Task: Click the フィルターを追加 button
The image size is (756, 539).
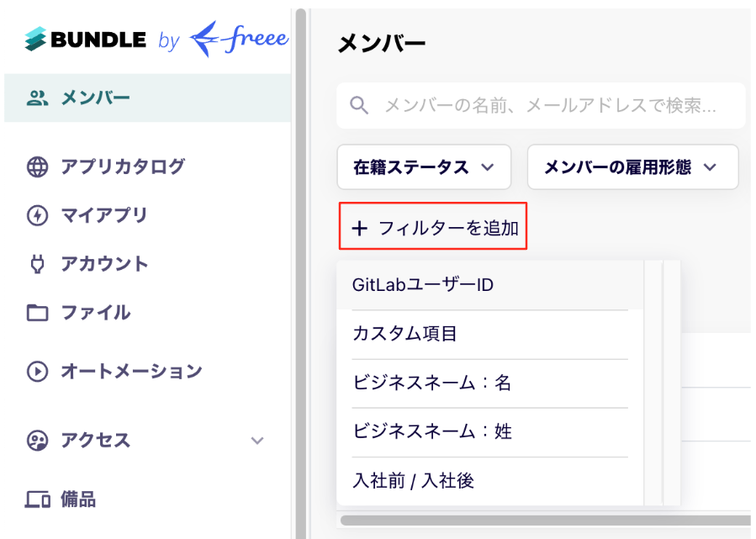Action: 433,226
